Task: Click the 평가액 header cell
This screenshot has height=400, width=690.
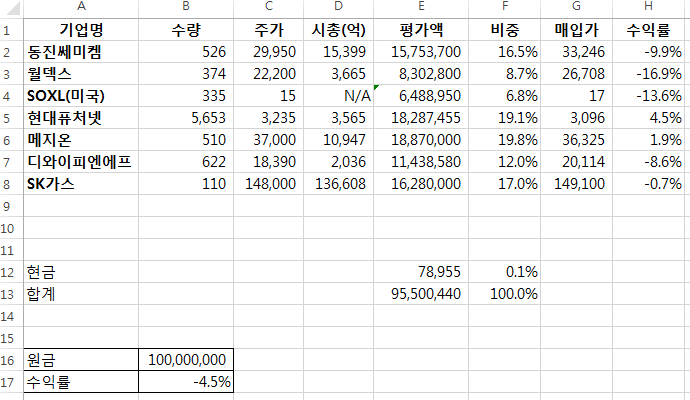Action: [421, 30]
